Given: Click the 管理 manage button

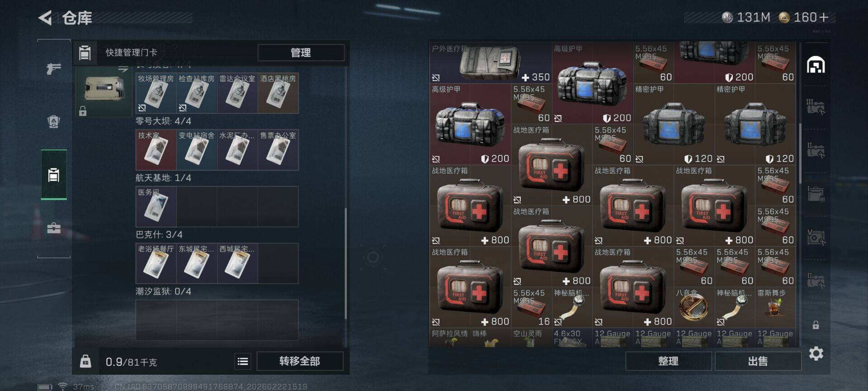Looking at the screenshot, I should [301, 52].
